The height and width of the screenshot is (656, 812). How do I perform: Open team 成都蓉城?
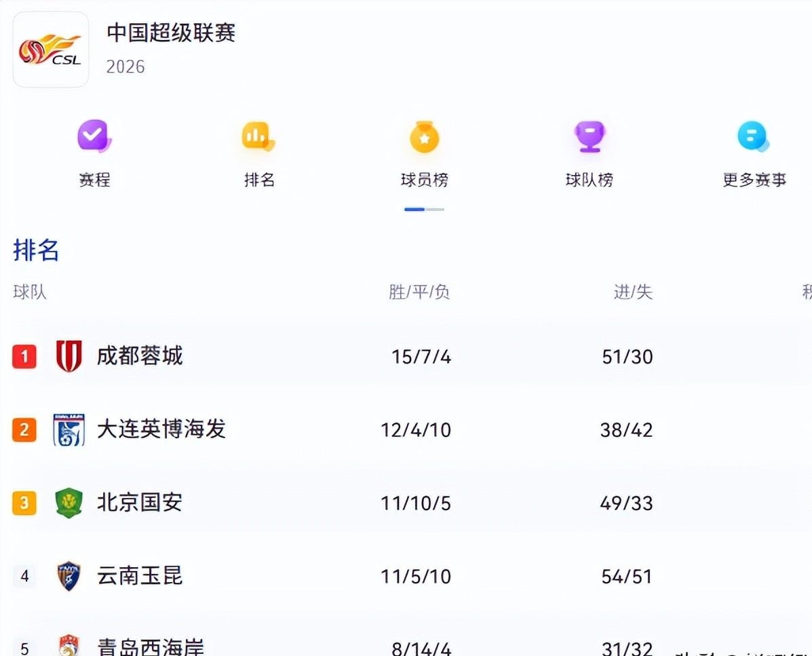[x=140, y=356]
